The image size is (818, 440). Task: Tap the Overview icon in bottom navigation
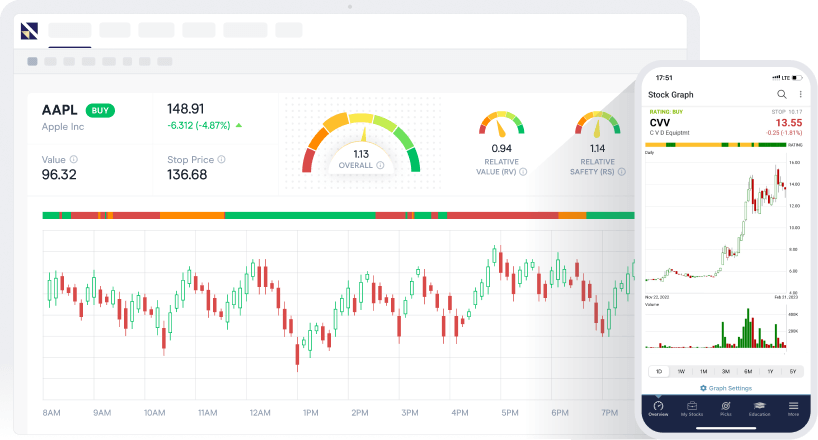click(x=657, y=406)
